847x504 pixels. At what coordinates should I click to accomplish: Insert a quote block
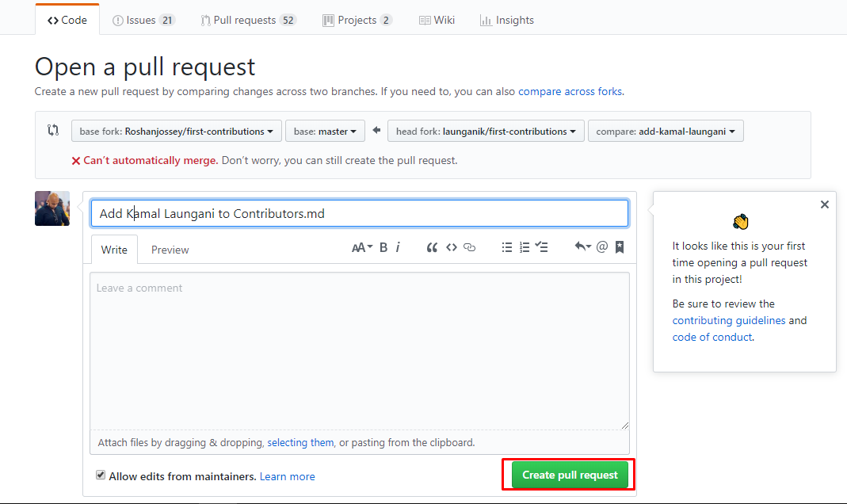point(432,247)
